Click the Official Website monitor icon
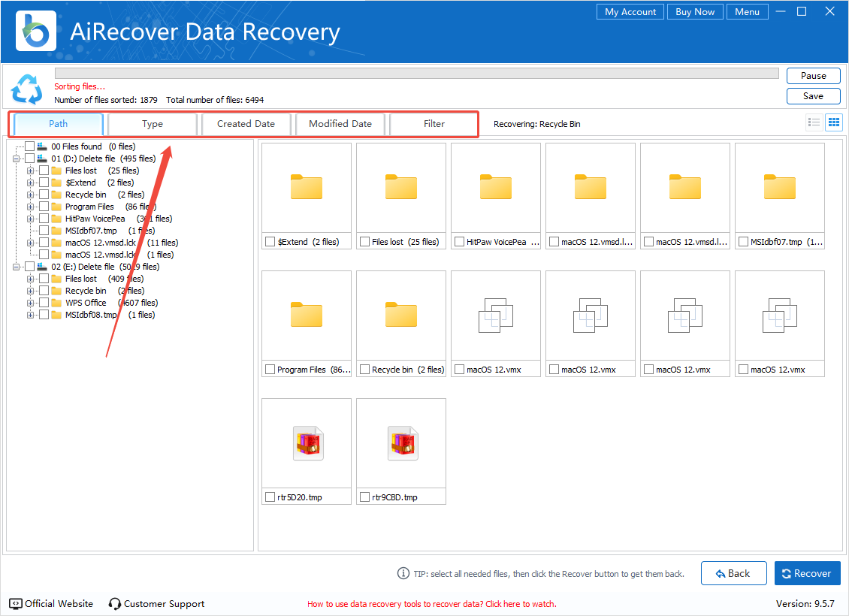The height and width of the screenshot is (616, 849). pos(16,604)
